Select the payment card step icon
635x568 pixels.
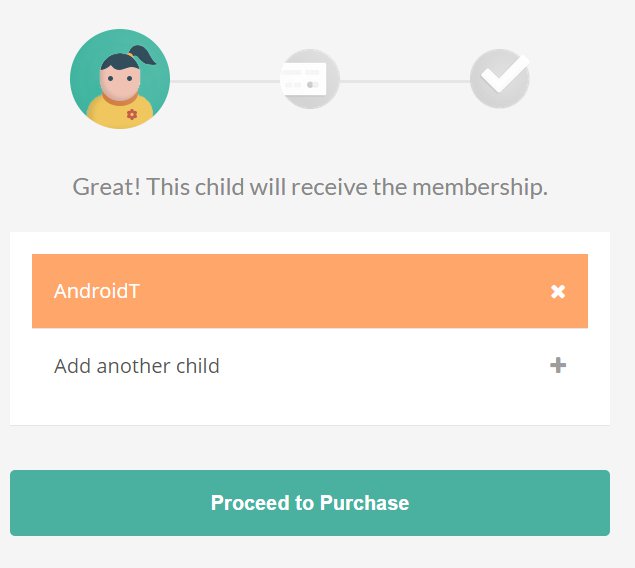[309, 79]
